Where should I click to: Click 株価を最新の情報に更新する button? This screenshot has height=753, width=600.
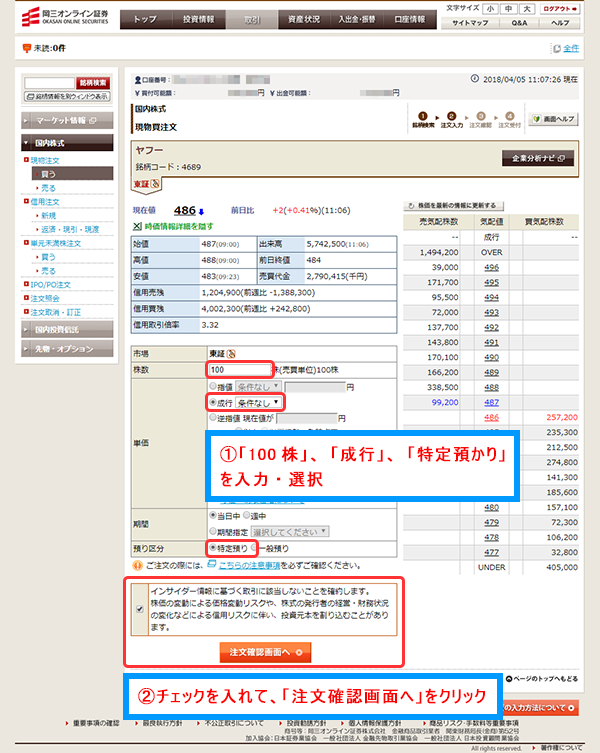click(453, 206)
